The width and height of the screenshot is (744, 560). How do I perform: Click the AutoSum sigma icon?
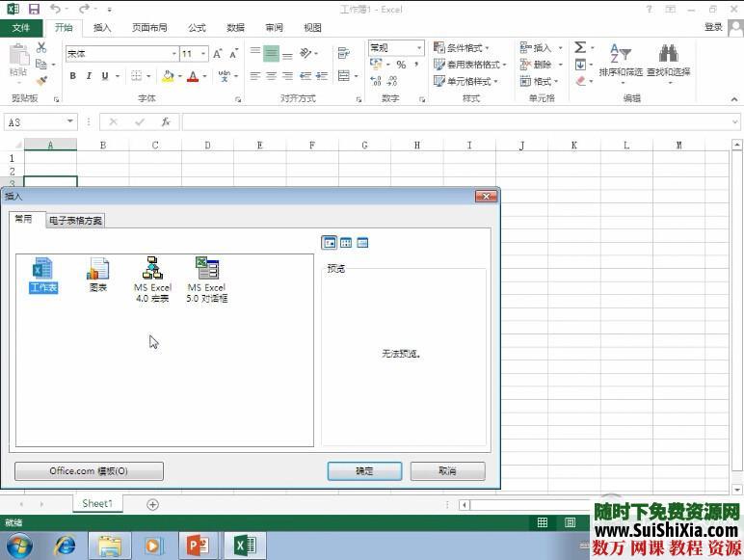click(x=580, y=47)
